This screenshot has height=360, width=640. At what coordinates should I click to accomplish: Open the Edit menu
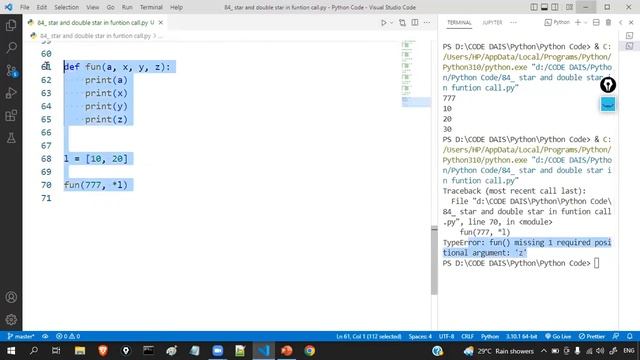pos(42,7)
